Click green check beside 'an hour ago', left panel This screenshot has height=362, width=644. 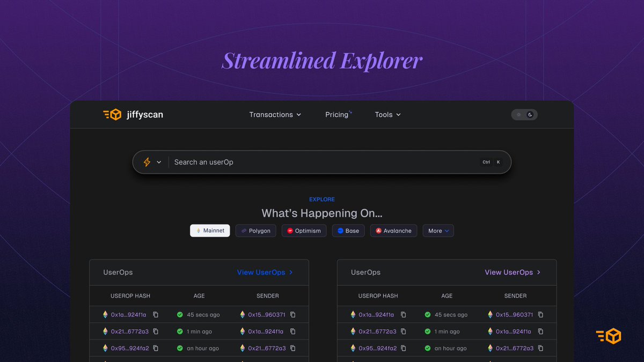click(x=180, y=348)
